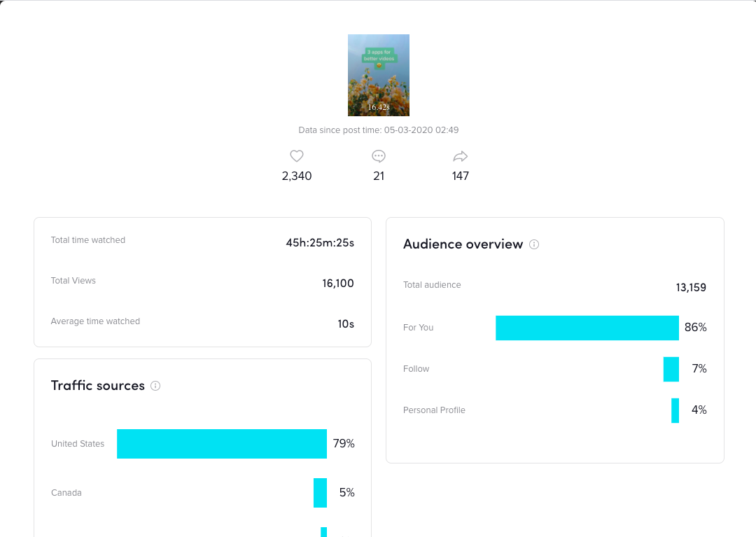Click the 2,340 likes count

pyautogui.click(x=297, y=176)
